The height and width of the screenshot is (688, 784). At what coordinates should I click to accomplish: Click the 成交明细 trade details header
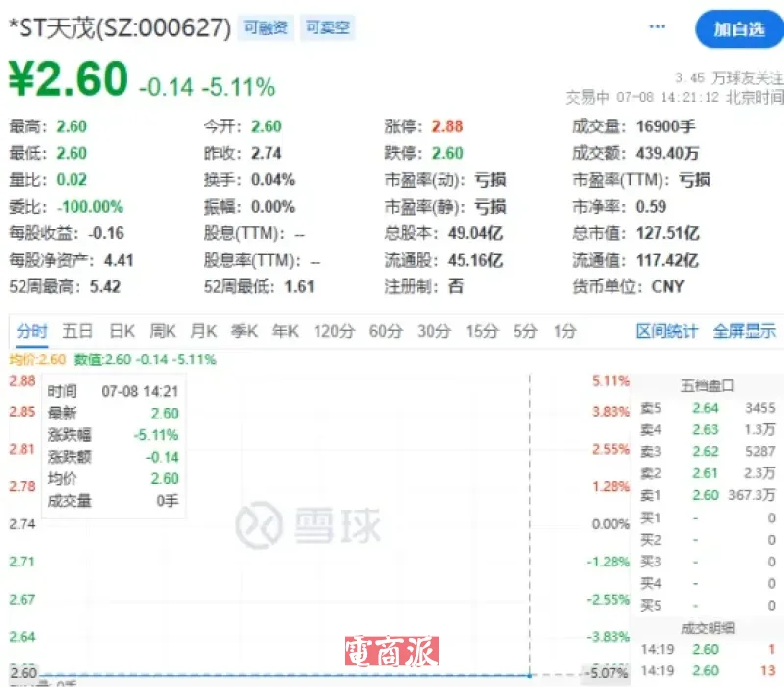708,628
